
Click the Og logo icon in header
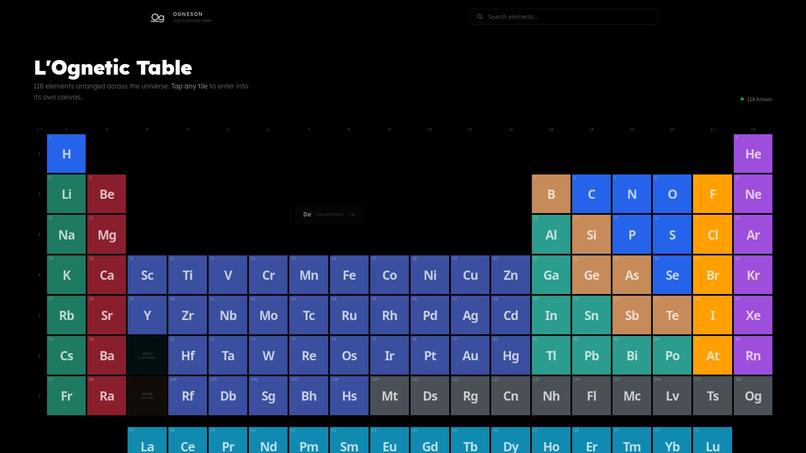click(157, 17)
